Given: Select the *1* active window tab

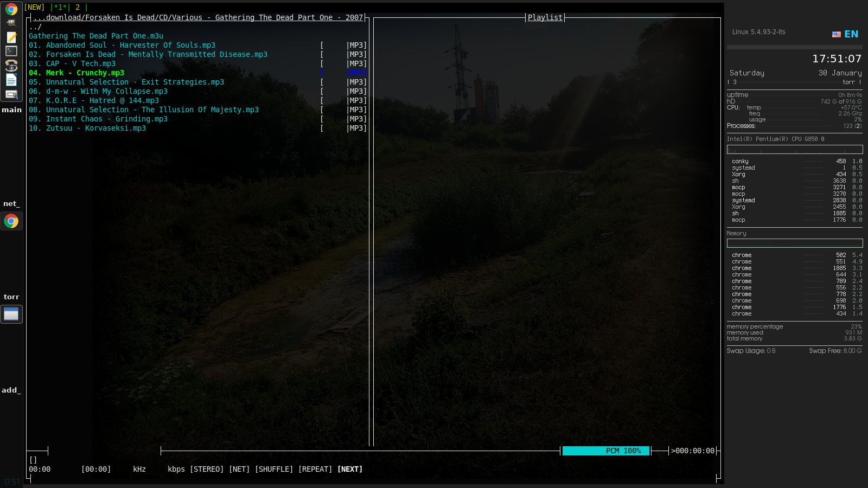Looking at the screenshot, I should point(61,8).
